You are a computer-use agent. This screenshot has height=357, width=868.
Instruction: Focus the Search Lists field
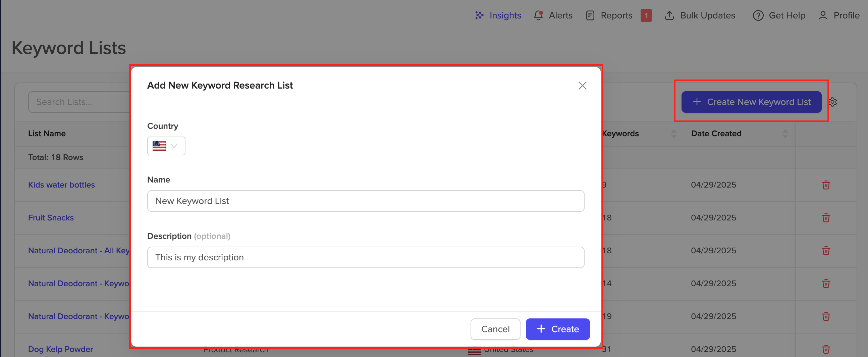click(79, 102)
